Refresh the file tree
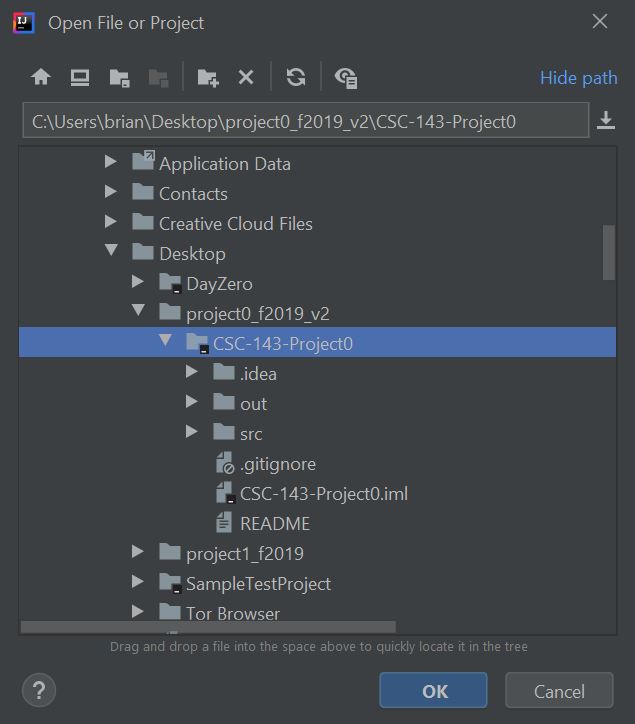Viewport: 635px width, 724px height. (x=296, y=77)
